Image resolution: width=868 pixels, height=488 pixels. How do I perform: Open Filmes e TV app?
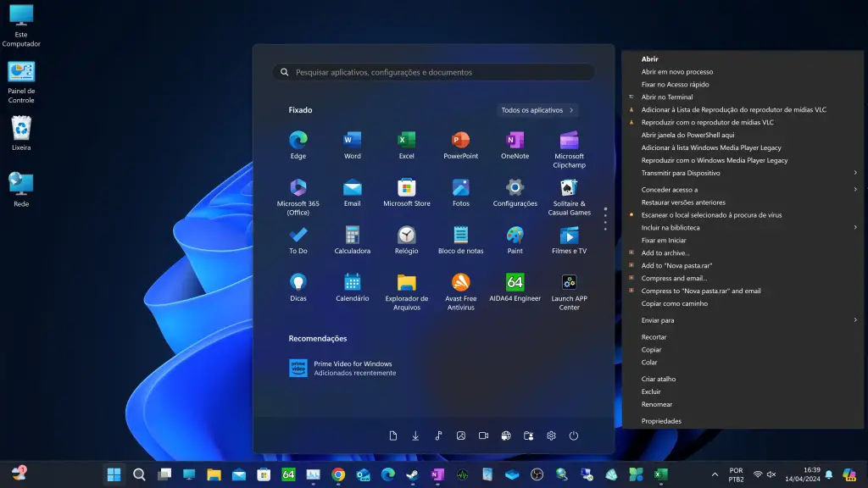569,240
